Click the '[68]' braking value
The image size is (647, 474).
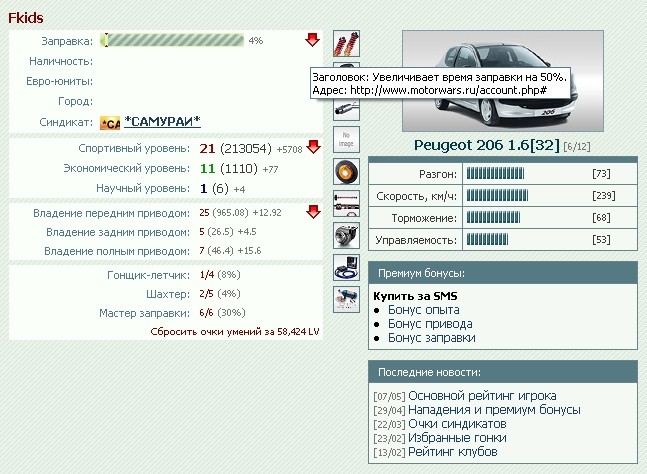click(x=601, y=217)
